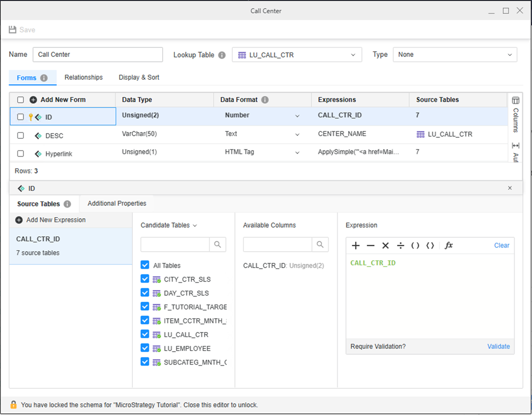532x415 pixels.
Task: Select the DESC form row checkbox
Action: (x=20, y=136)
